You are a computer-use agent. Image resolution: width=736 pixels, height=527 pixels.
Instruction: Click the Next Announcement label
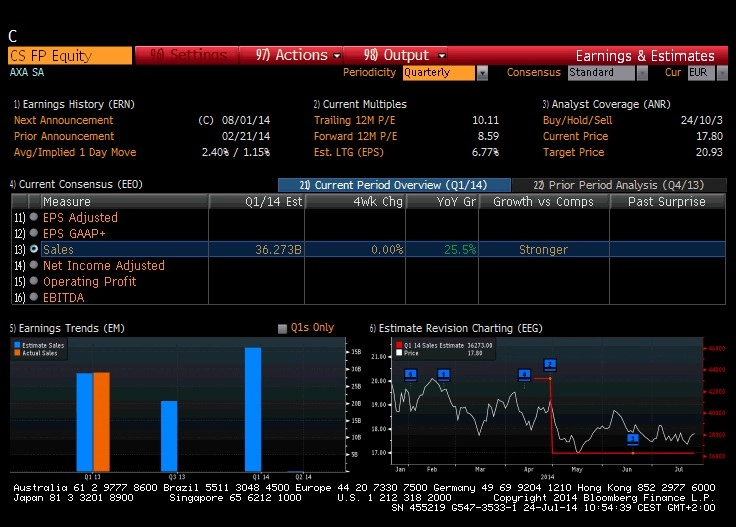[63, 120]
